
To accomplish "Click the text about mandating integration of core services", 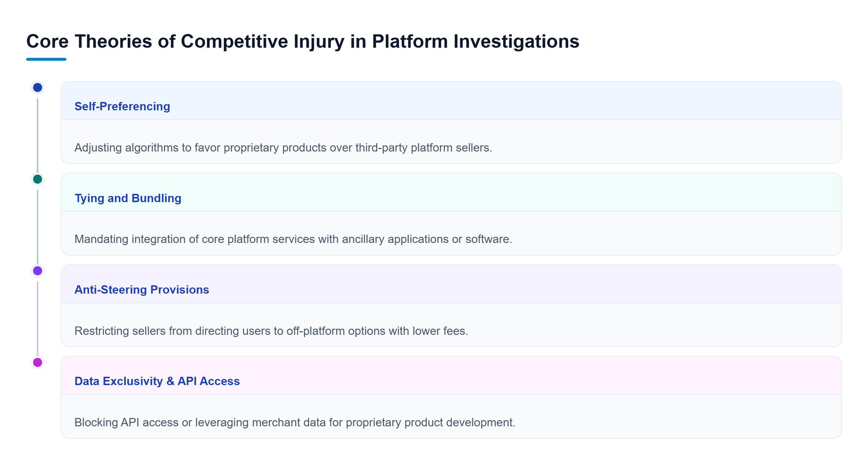I will pos(293,239).
